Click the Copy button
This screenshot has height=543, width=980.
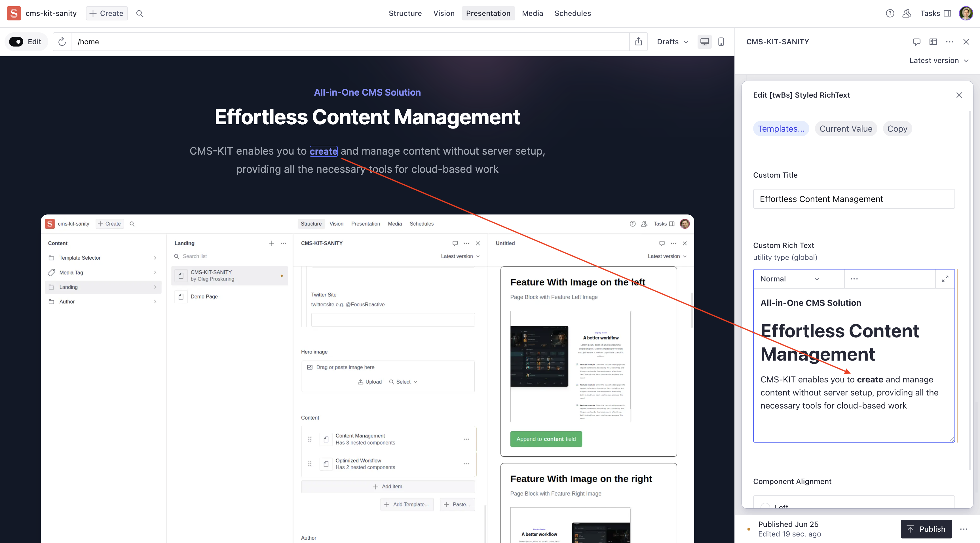click(x=897, y=129)
